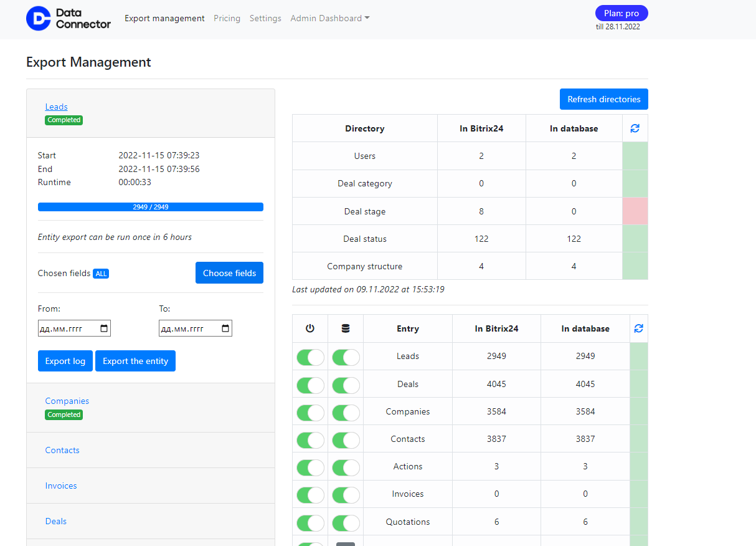756x546 pixels.
Task: Click the database icon column header
Action: coord(346,328)
